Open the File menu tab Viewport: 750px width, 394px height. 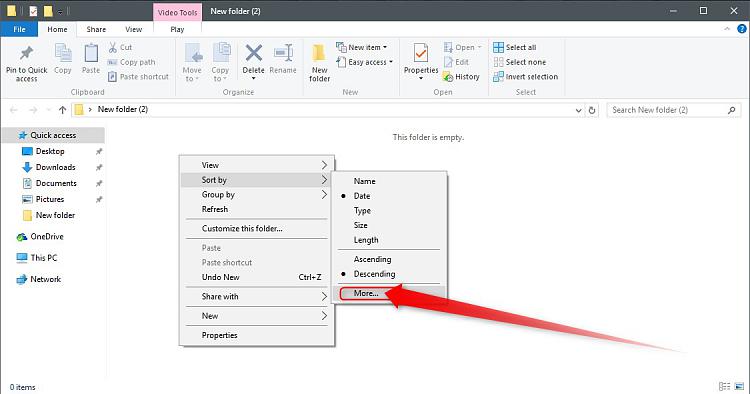[19, 29]
